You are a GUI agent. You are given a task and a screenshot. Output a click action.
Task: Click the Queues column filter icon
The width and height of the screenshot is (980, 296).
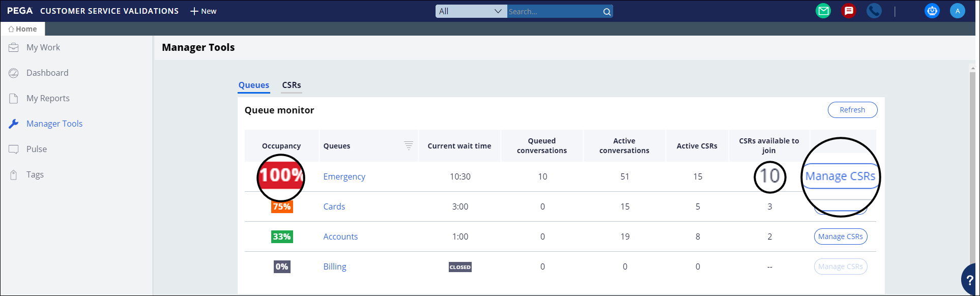(408, 145)
